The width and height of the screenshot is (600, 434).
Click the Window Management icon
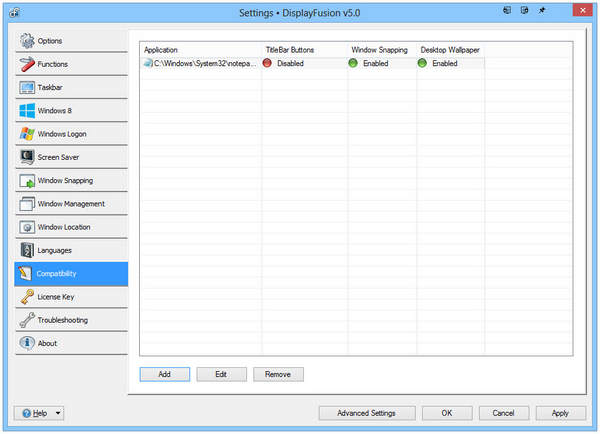pos(27,204)
